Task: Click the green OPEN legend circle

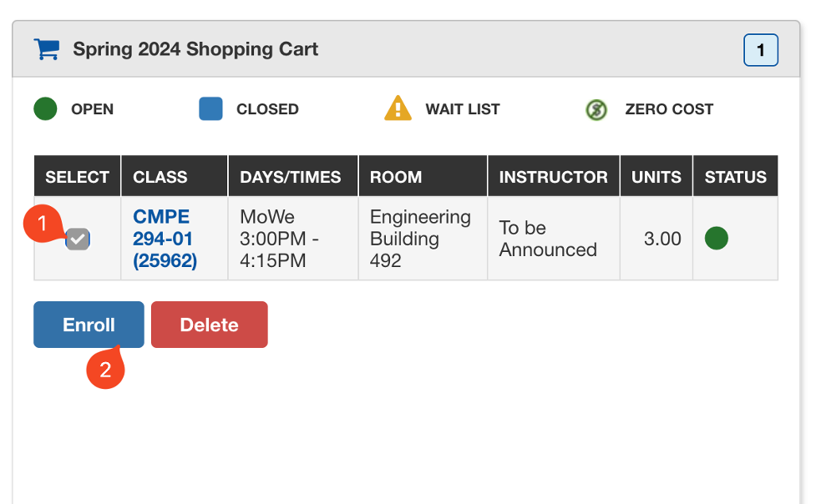Action: (x=45, y=109)
